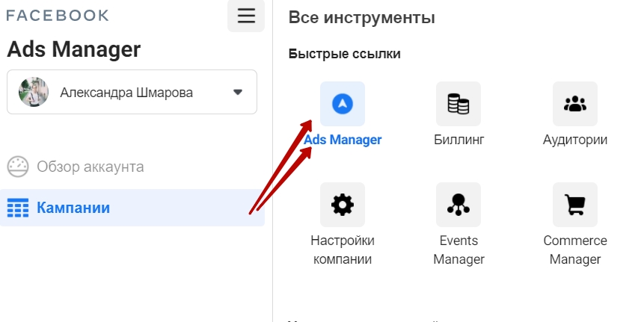The height and width of the screenshot is (322, 644).
Task: Click the FACEBOOK logo text
Action: [58, 16]
